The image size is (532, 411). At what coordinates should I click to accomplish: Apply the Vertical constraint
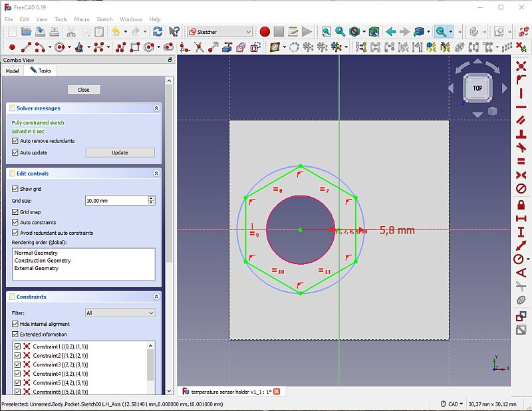[521, 93]
